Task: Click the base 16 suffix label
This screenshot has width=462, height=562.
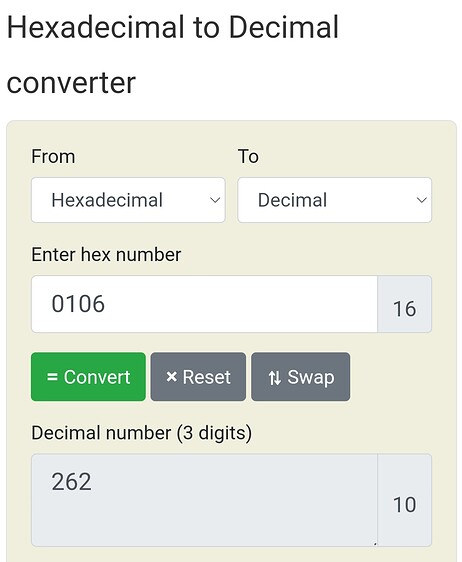Action: pyautogui.click(x=405, y=304)
